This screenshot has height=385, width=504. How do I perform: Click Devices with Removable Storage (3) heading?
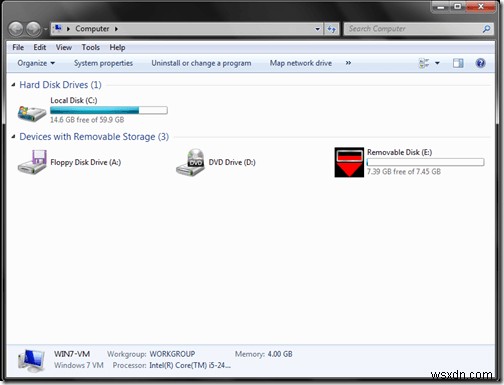[x=94, y=137]
